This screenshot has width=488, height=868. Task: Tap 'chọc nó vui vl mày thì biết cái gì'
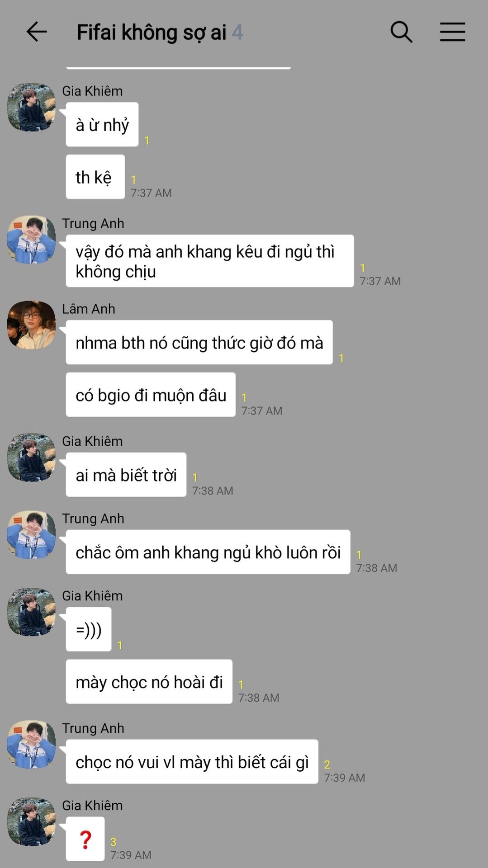[192, 762]
